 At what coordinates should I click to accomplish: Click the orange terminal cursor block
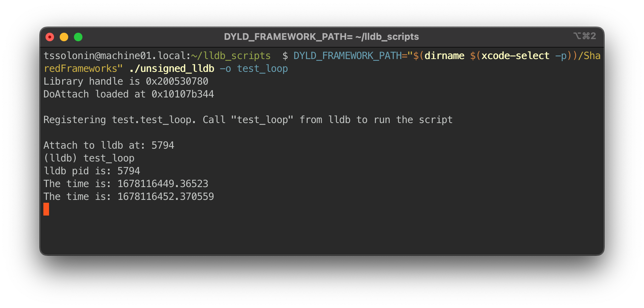click(x=47, y=210)
